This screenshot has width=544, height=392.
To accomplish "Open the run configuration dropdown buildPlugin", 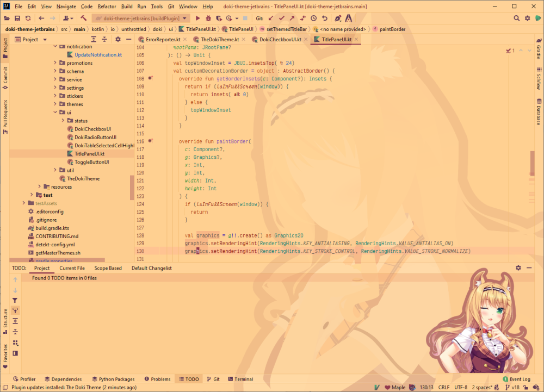I will (x=141, y=18).
